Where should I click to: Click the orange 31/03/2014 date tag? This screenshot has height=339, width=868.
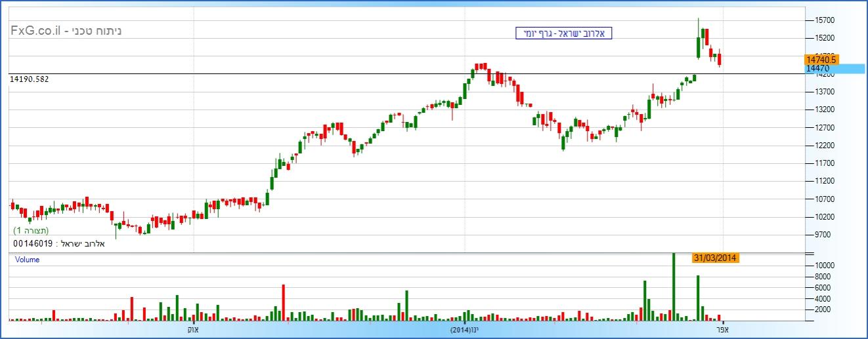point(716,258)
